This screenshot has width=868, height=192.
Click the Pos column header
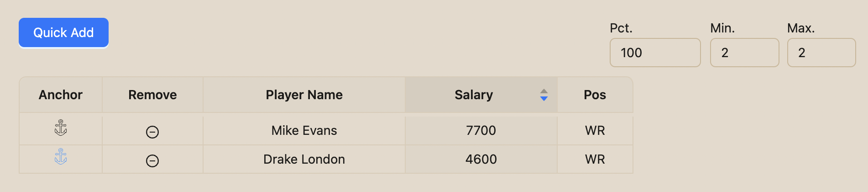tap(595, 95)
